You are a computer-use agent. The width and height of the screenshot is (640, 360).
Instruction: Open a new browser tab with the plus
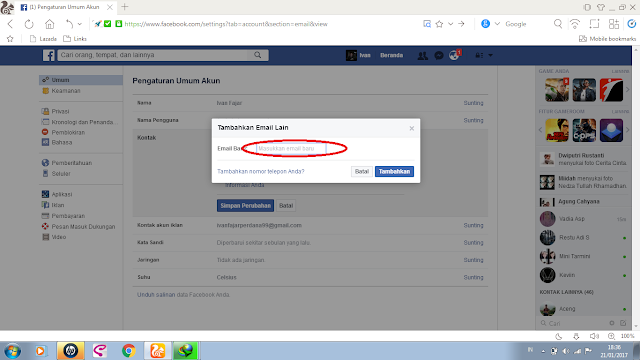125,7
